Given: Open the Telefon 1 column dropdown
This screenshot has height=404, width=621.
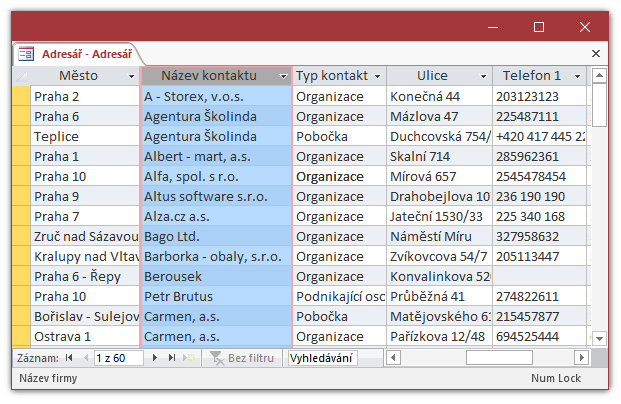Looking at the screenshot, I should (577, 76).
